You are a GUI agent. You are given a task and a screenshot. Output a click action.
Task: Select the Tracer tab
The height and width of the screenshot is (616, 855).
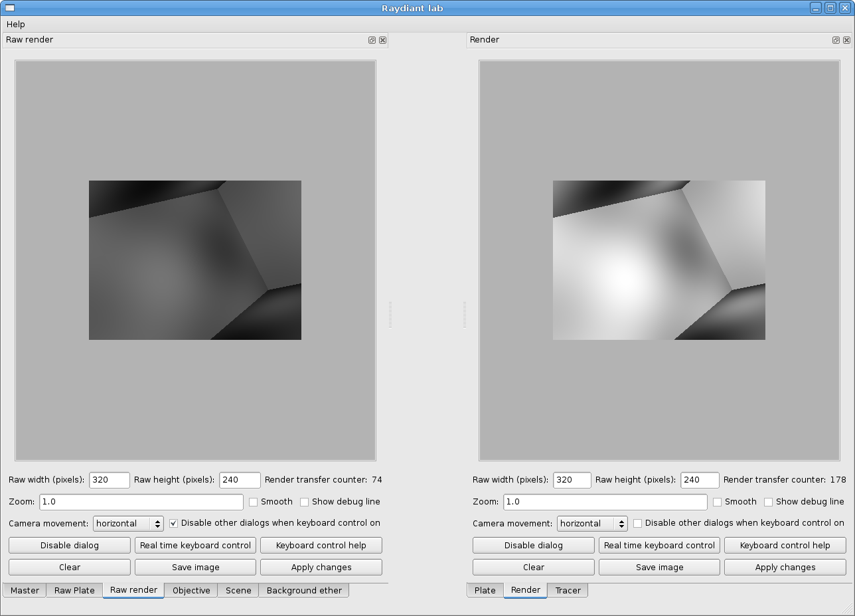tap(568, 590)
